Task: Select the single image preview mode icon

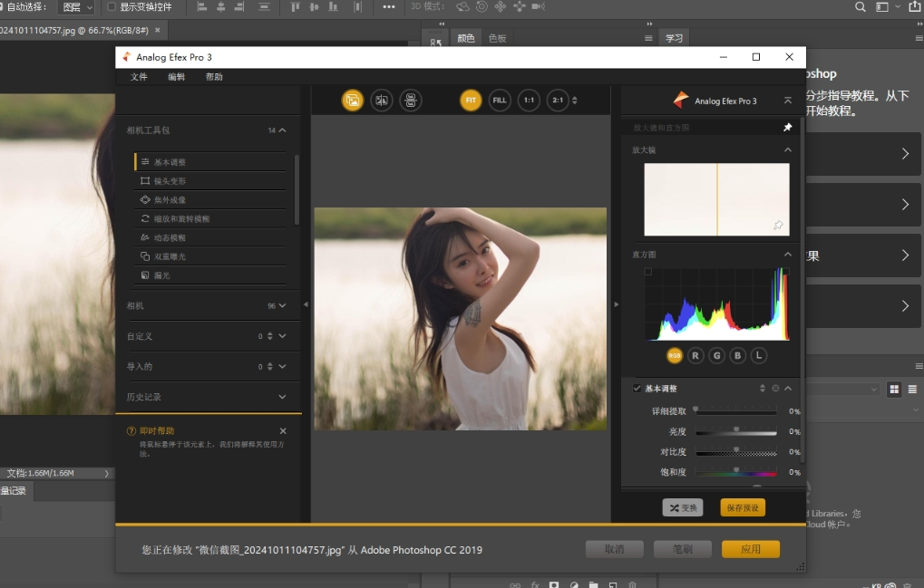Action: (353, 101)
